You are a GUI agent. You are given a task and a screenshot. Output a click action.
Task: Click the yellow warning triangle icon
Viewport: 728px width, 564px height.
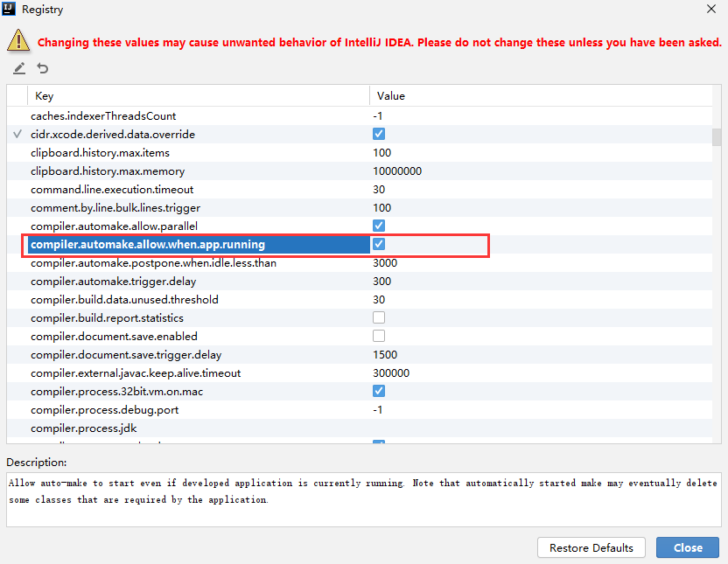click(x=18, y=40)
